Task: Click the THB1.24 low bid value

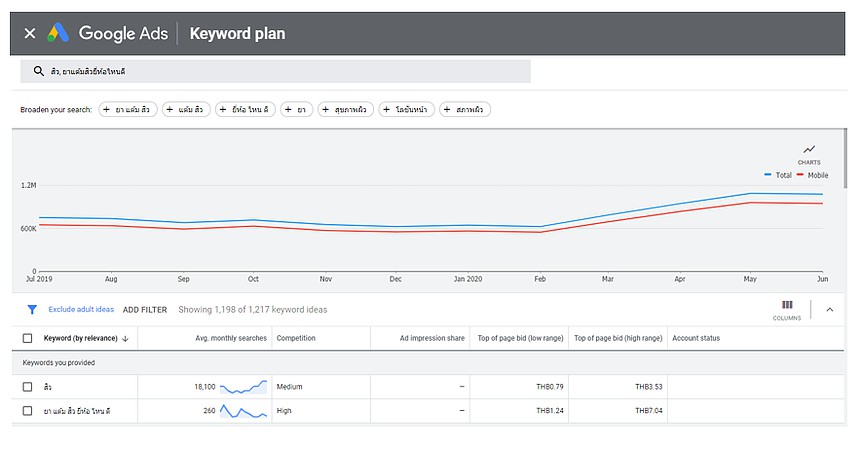Action: point(550,410)
